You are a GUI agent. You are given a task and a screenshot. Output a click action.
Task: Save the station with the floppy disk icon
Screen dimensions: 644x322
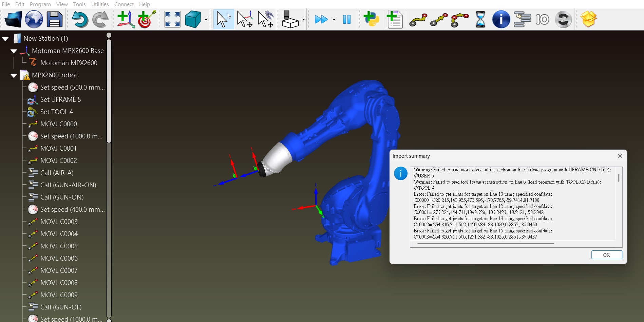pos(55,19)
